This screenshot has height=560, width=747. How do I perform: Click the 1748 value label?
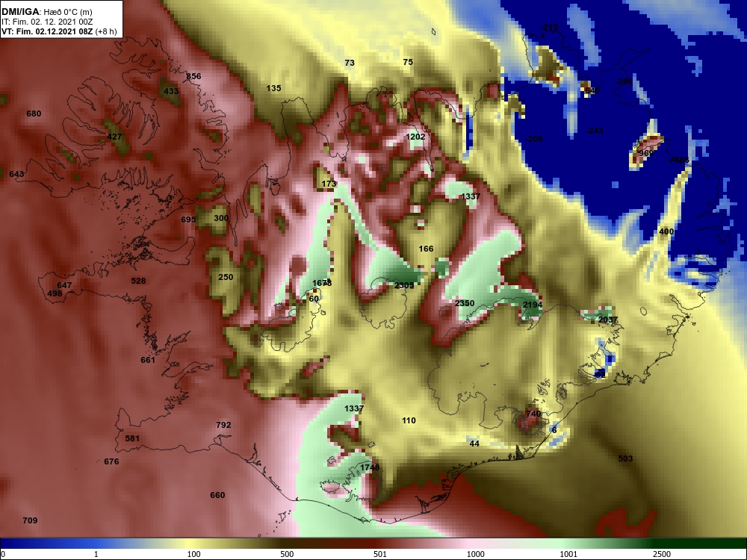pyautogui.click(x=370, y=467)
